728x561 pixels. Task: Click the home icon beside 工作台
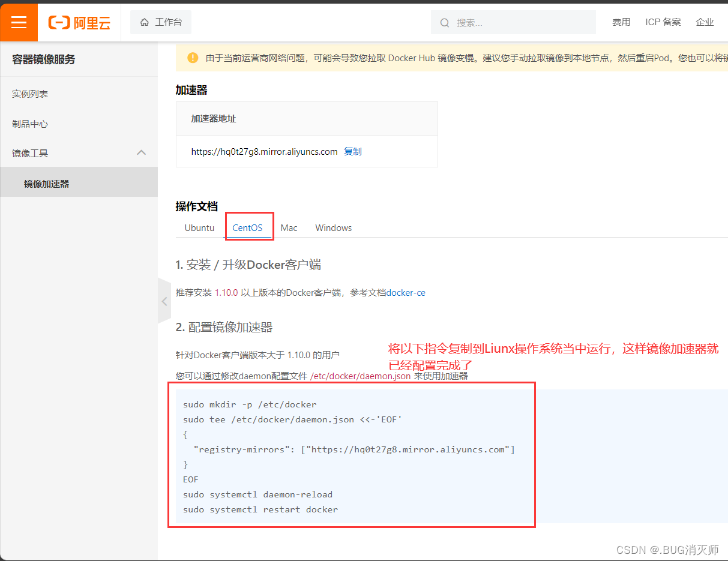pos(143,22)
